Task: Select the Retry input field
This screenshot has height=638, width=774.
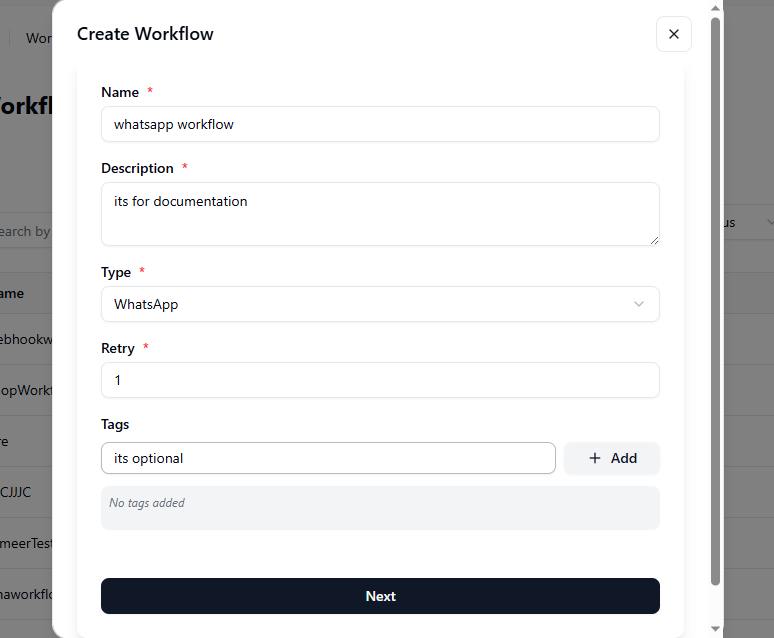Action: pyautogui.click(x=380, y=380)
